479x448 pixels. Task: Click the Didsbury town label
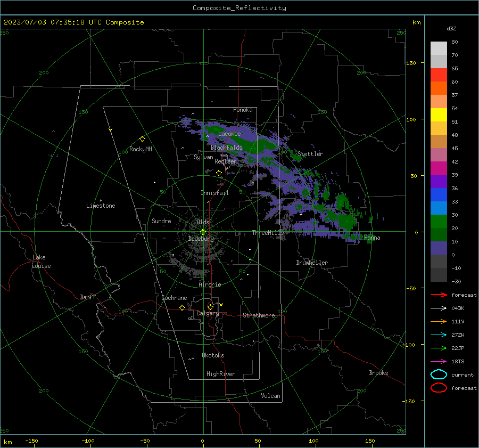[201, 239]
